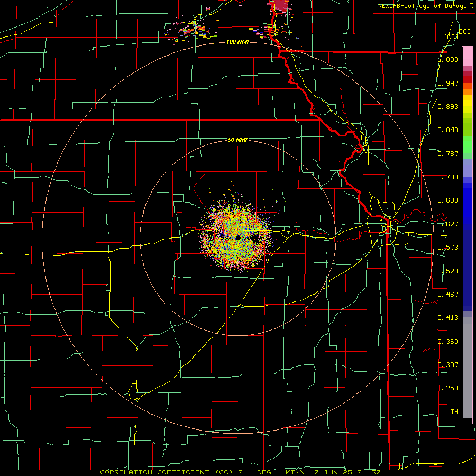Viewport: 476px width, 476px height.
Task: Click the magenta echo at top edge
Action: click(x=279, y=6)
